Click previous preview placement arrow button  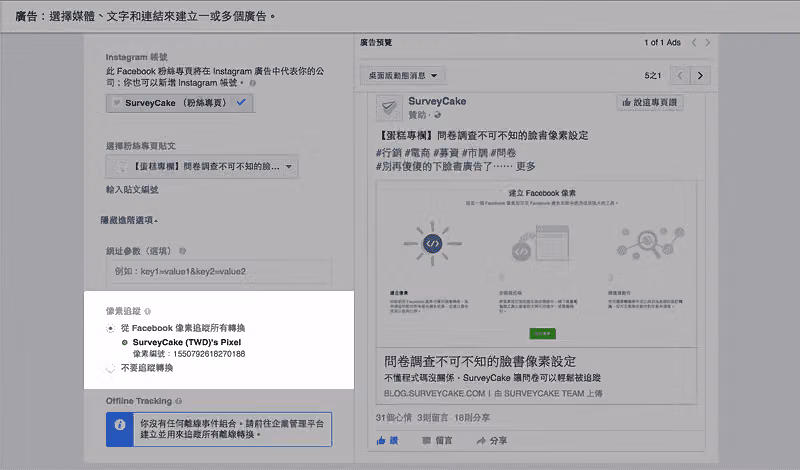point(680,76)
